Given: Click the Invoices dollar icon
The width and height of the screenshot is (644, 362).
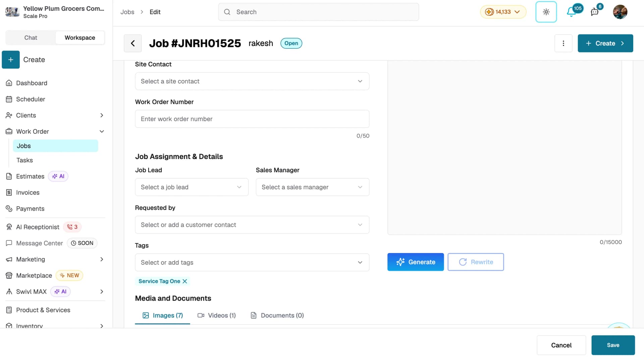Looking at the screenshot, I should click(x=9, y=193).
